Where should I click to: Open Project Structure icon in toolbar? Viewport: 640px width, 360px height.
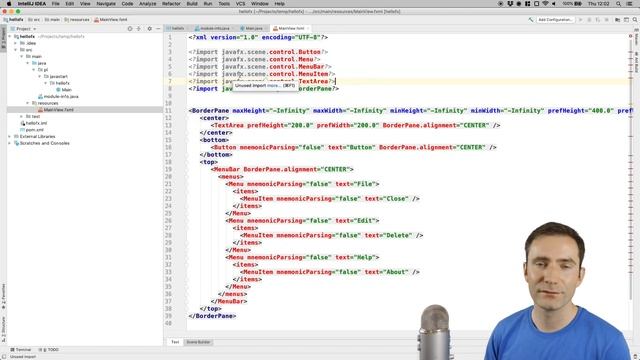(x=618, y=20)
